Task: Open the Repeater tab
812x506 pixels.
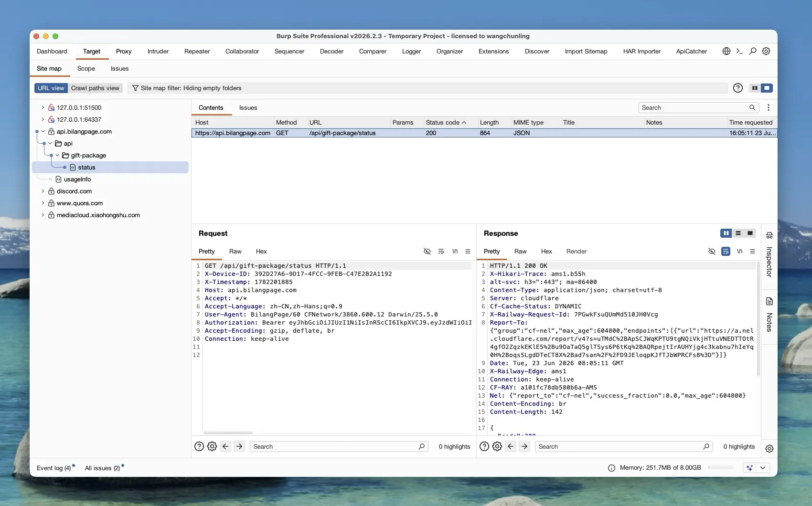Action: [197, 51]
